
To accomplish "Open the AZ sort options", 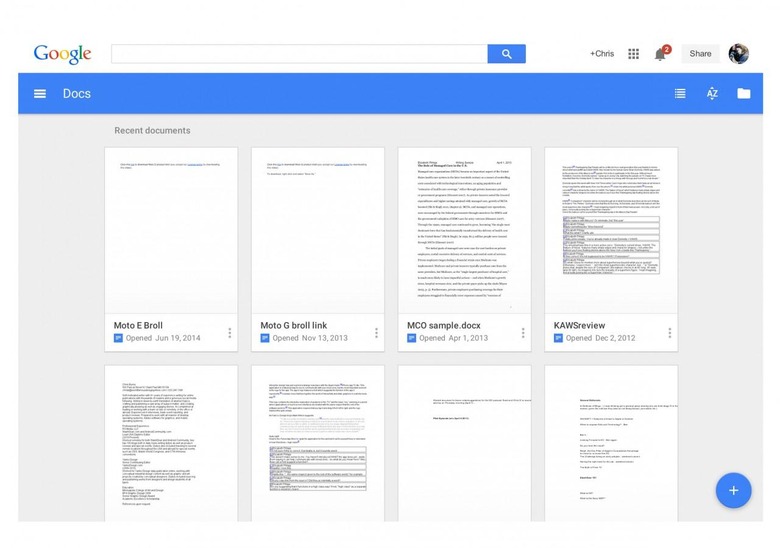I will click(712, 93).
